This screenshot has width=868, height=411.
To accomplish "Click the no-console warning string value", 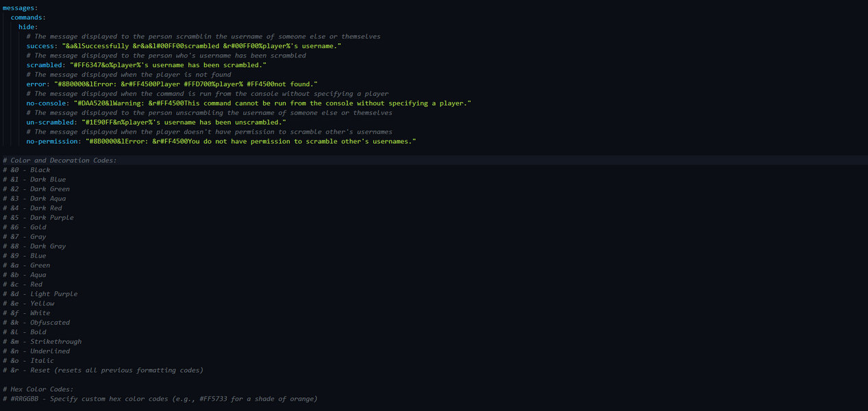I will 273,103.
